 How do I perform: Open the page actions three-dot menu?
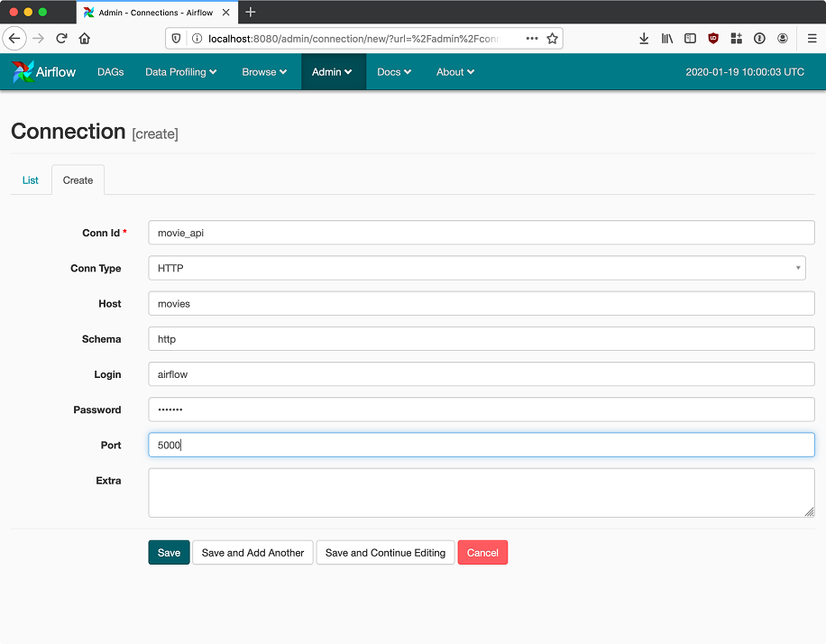coord(532,39)
